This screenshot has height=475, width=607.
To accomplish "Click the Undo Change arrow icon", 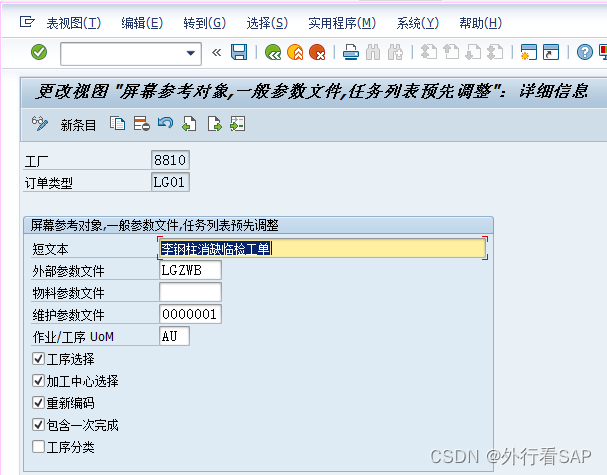I will coord(165,124).
